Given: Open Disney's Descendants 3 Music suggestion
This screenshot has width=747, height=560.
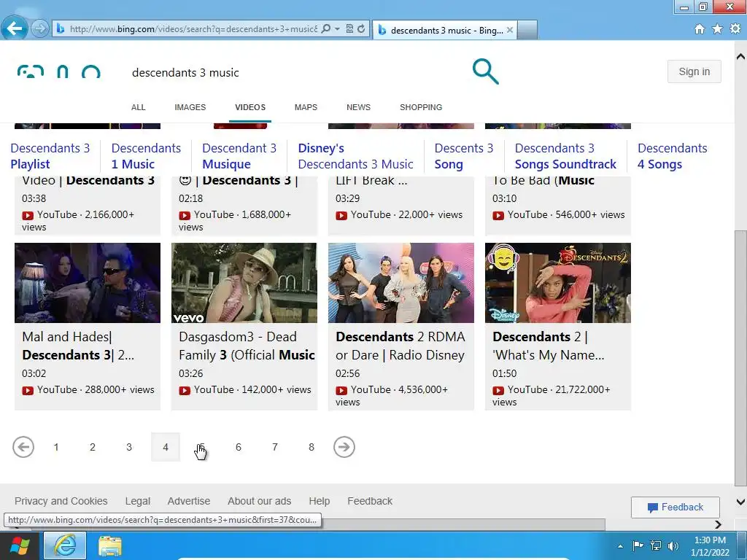Looking at the screenshot, I should 355,156.
